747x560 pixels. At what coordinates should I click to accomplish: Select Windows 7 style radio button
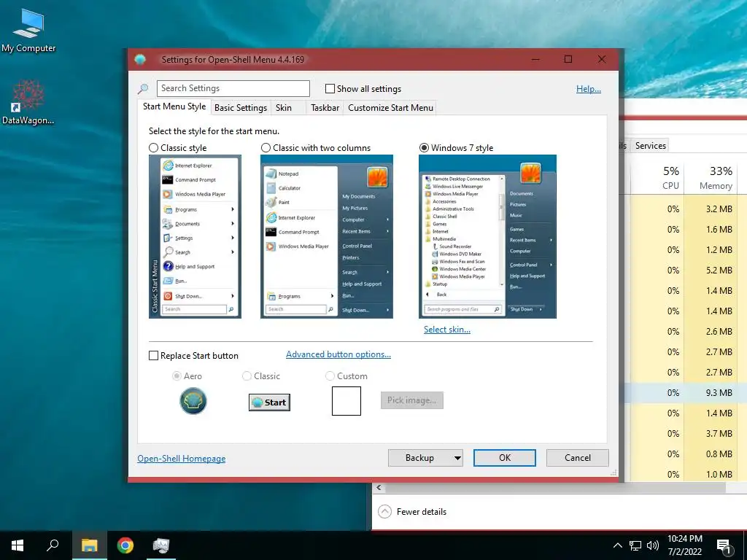(x=424, y=148)
